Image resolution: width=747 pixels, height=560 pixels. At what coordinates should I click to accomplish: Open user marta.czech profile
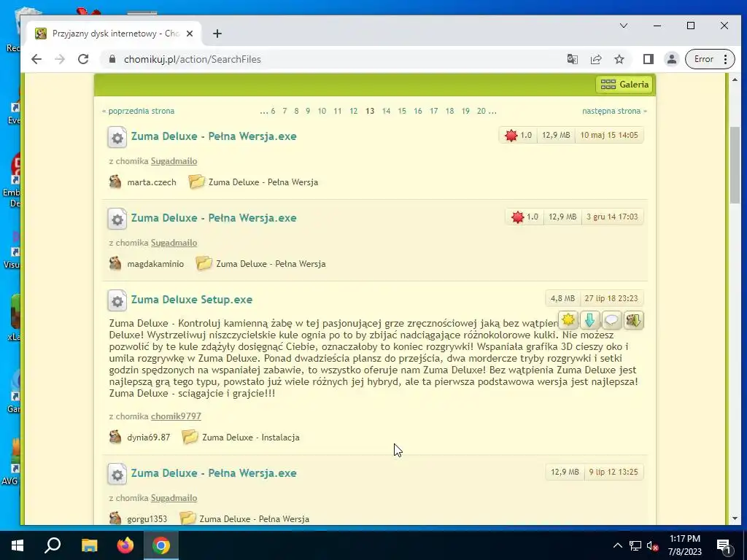152,182
